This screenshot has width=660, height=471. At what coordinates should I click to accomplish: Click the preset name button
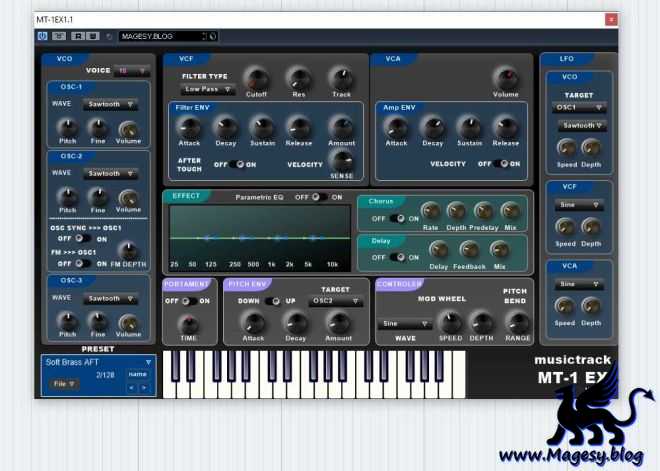click(x=137, y=374)
